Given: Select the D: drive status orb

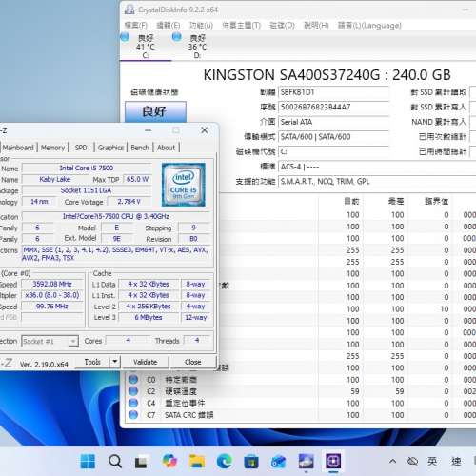Looking at the screenshot, I should tap(177, 37).
